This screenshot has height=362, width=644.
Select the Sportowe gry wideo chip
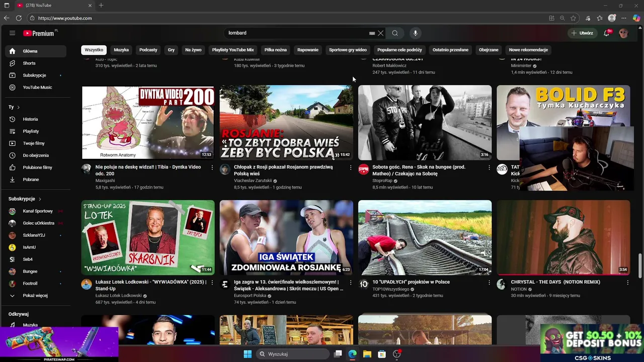(348, 50)
